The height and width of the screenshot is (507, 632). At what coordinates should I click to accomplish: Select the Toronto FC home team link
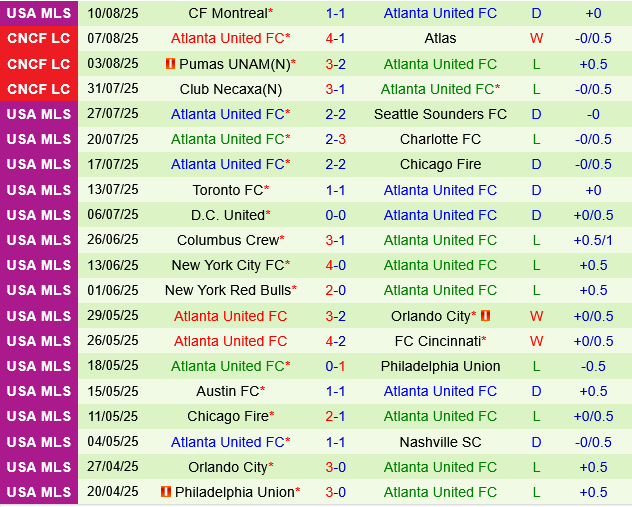click(228, 190)
